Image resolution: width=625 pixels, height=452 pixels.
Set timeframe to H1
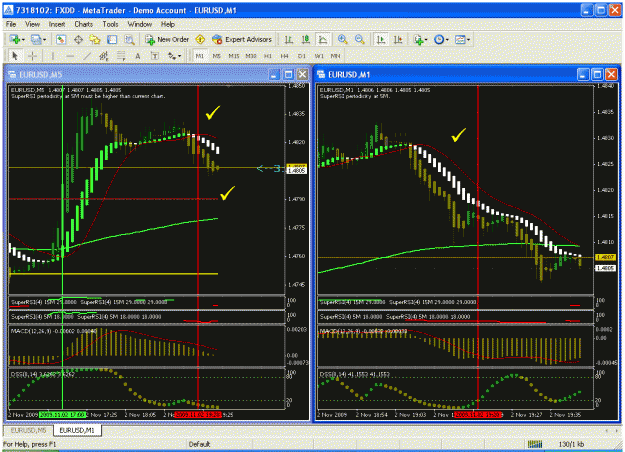[268, 56]
